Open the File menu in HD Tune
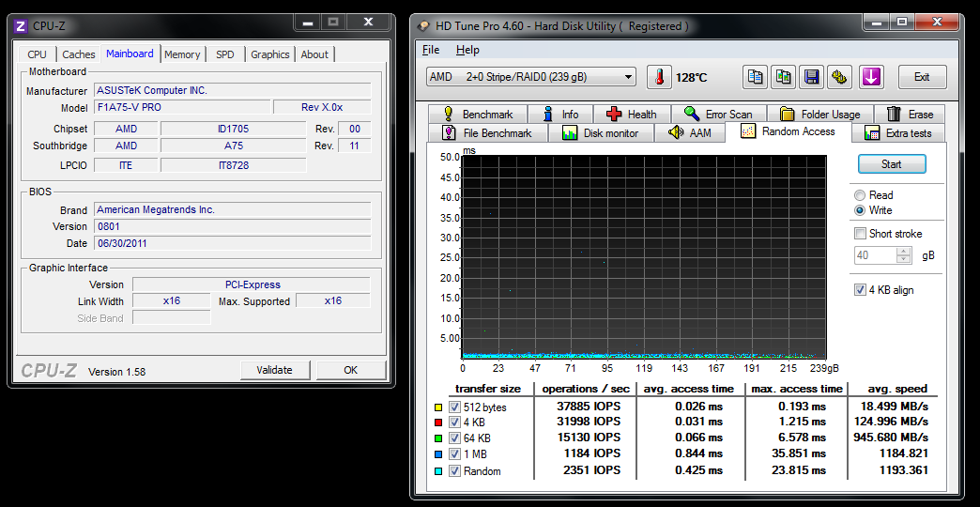This screenshot has height=507, width=980. (431, 50)
